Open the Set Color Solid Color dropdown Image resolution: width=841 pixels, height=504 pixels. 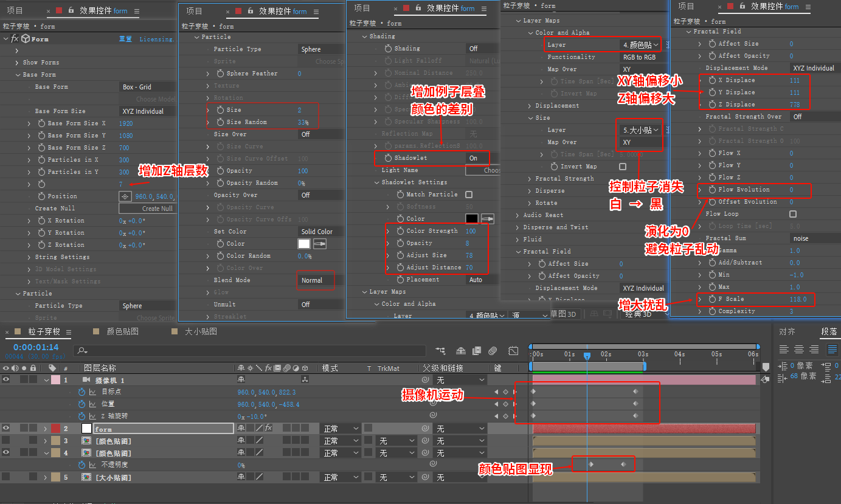[x=320, y=232]
